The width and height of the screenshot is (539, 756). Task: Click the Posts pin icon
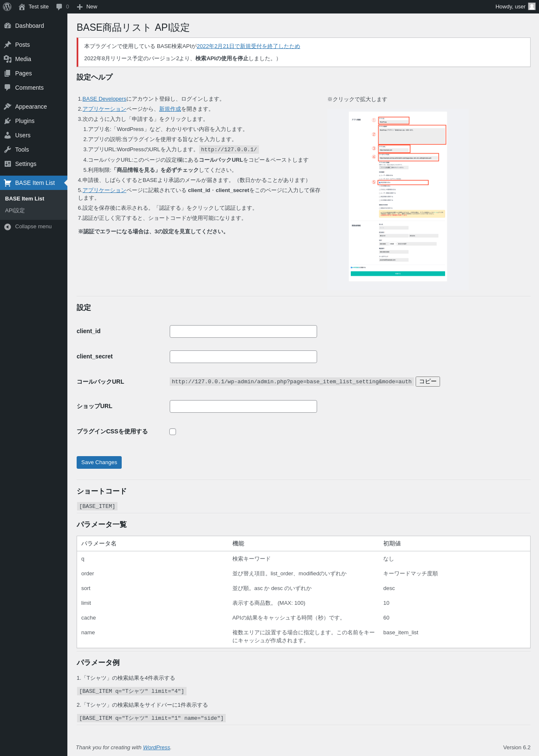pos(8,45)
